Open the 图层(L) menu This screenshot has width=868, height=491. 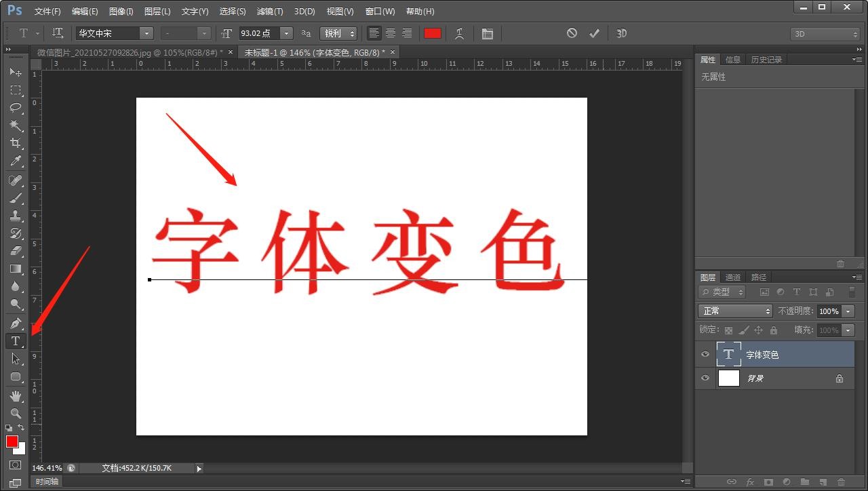157,12
